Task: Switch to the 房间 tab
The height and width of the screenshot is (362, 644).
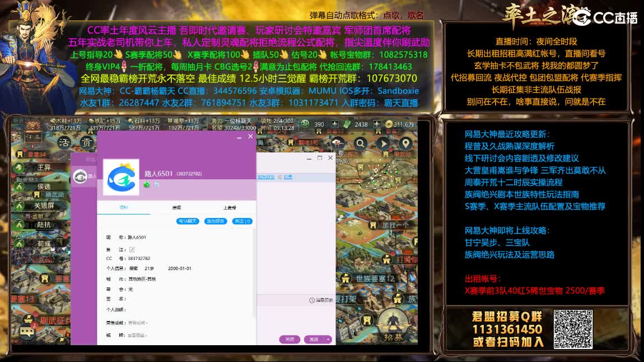Action: pyautogui.click(x=176, y=207)
